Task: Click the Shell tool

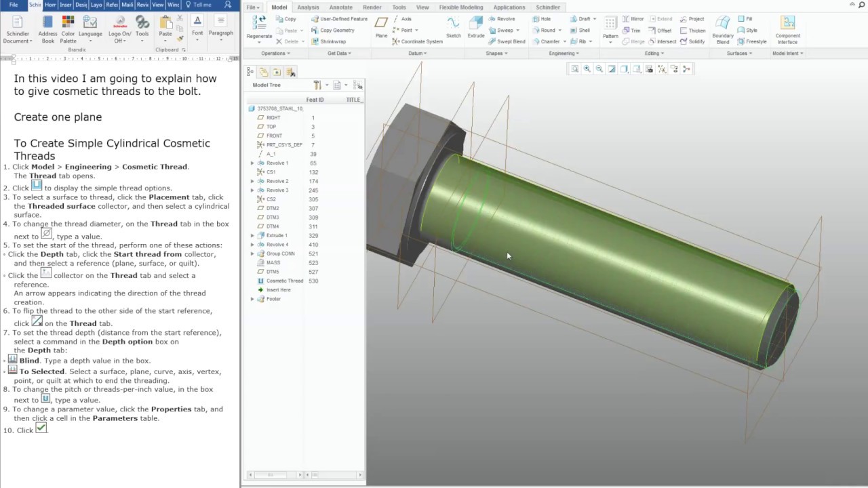Action: (580, 30)
